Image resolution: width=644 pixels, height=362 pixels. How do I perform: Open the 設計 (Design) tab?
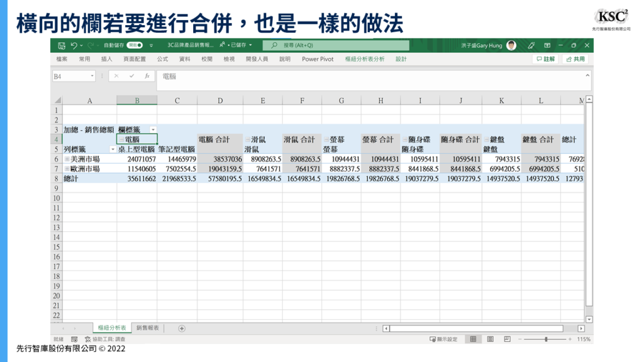[x=401, y=59]
